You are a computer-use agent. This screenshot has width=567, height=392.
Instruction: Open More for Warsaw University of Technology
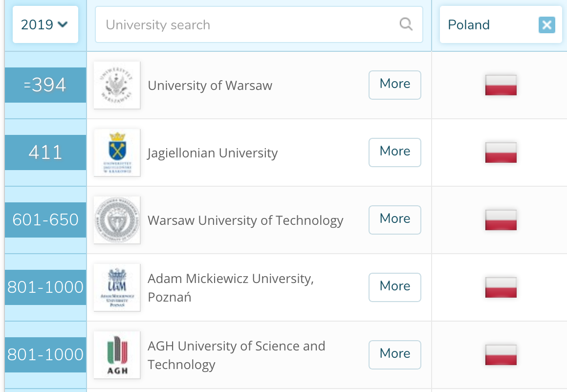click(395, 220)
